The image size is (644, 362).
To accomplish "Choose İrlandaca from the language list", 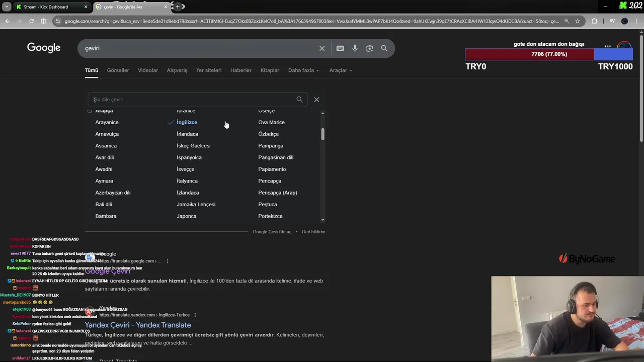I will [187, 134].
